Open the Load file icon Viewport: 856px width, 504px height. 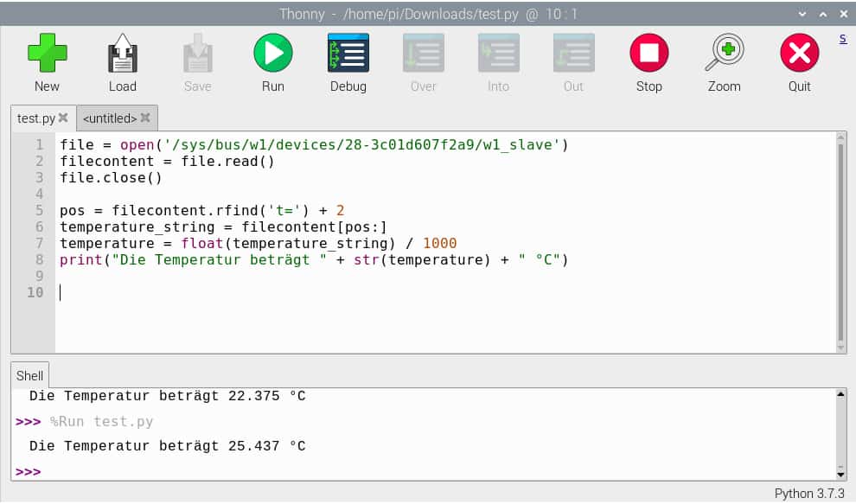122,53
